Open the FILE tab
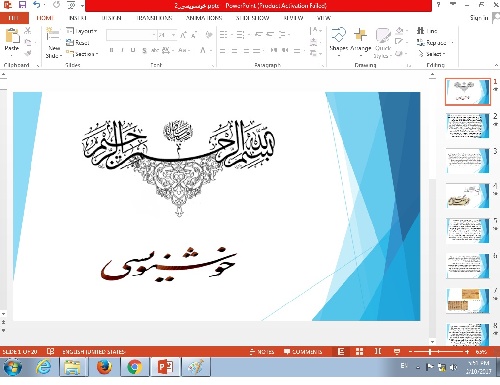 [13, 18]
